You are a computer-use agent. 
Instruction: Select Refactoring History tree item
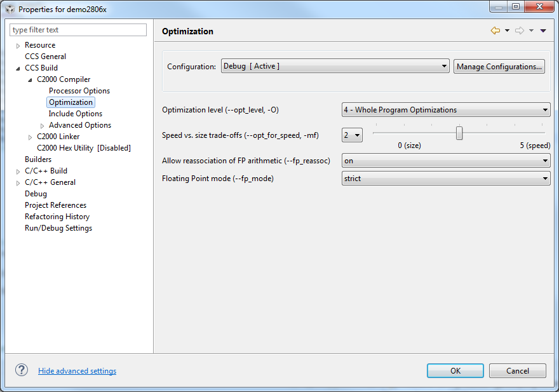[57, 217]
